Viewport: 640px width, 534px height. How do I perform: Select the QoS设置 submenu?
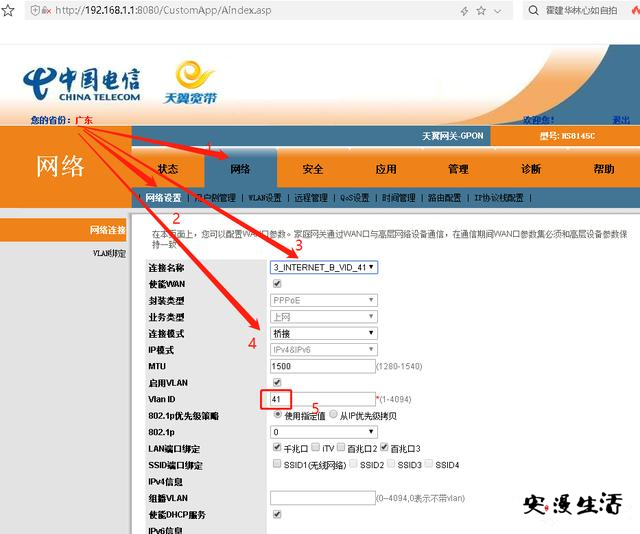355,198
